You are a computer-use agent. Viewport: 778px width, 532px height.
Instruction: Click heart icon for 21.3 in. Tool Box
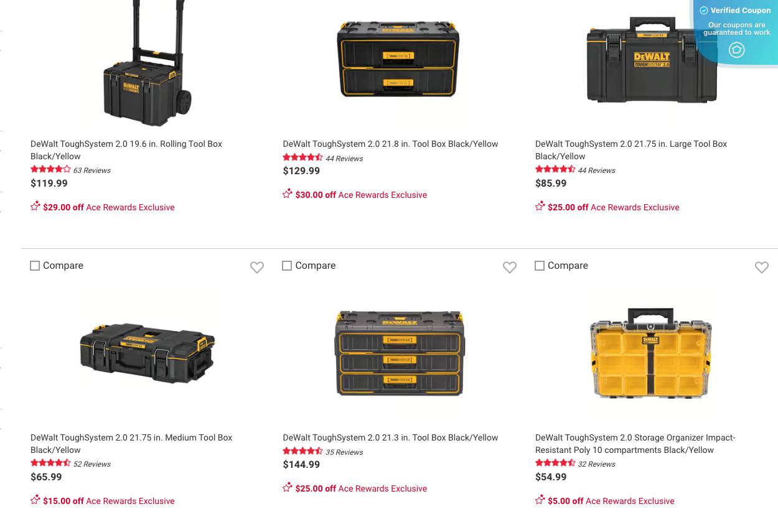[510, 267]
